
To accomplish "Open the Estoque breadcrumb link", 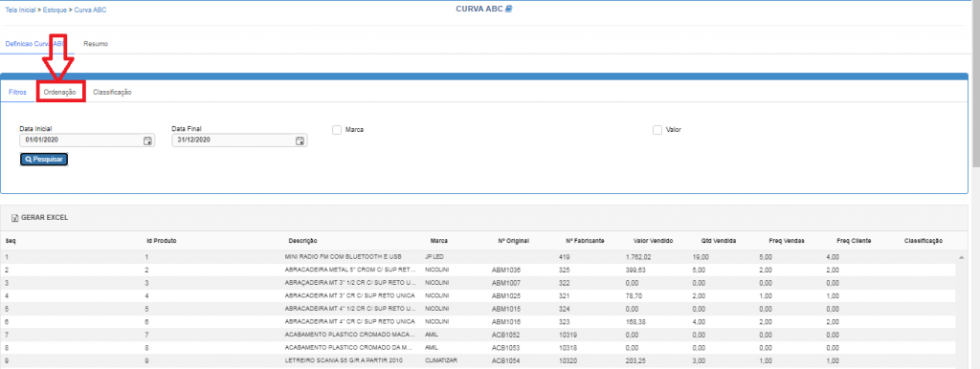I will click(55, 10).
